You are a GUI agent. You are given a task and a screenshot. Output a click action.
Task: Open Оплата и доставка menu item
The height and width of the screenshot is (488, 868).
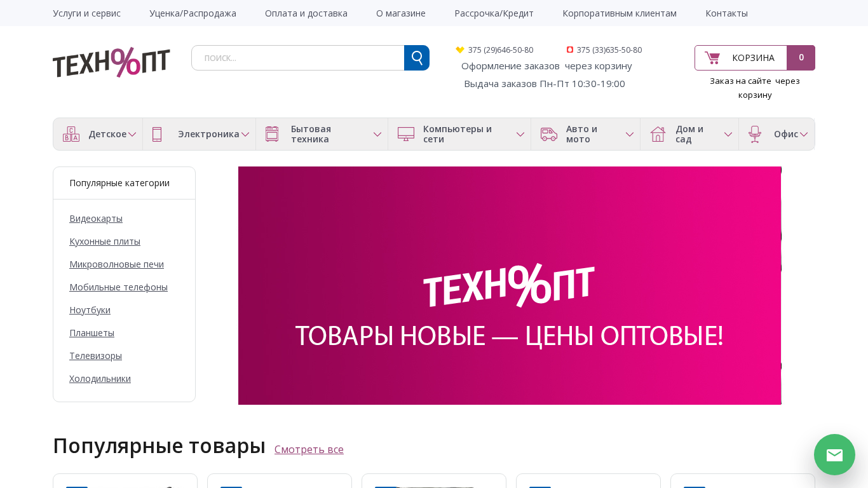click(306, 13)
